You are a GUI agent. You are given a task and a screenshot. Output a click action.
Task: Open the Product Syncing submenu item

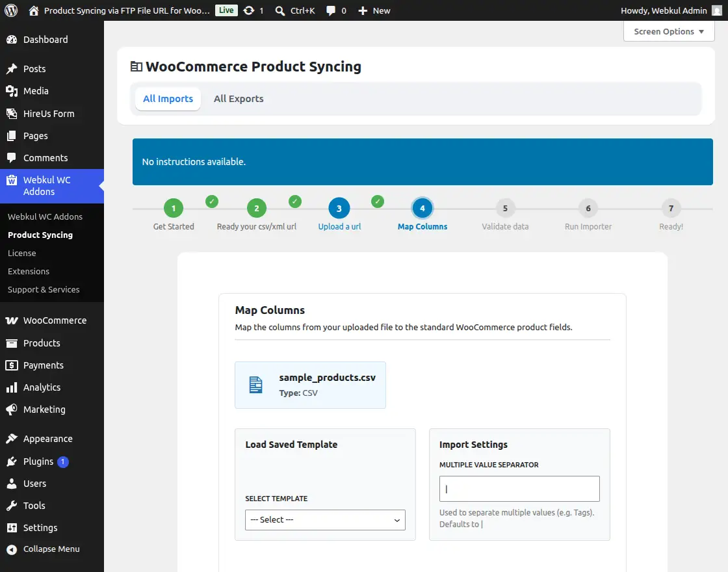[40, 235]
